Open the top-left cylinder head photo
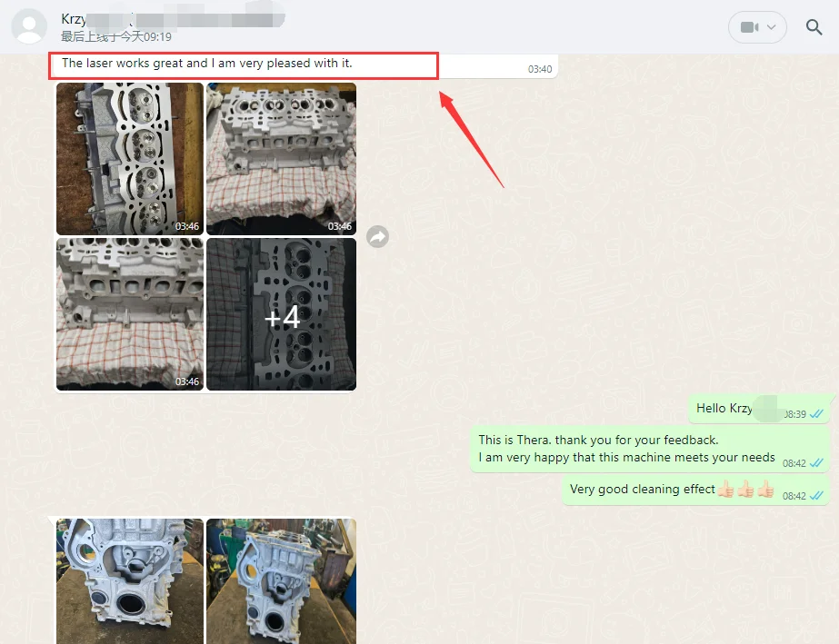 (130, 158)
